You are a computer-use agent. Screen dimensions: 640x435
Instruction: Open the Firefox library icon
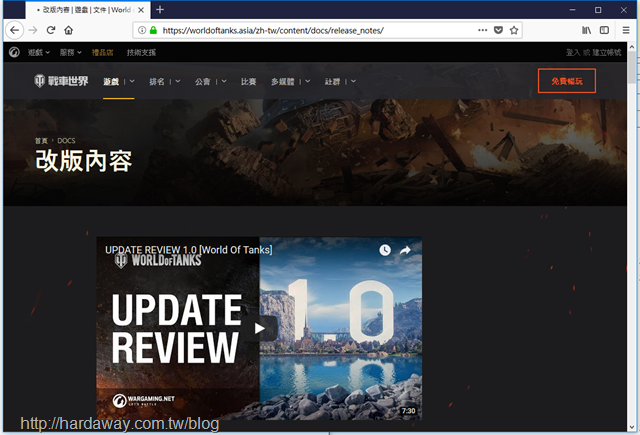[587, 30]
